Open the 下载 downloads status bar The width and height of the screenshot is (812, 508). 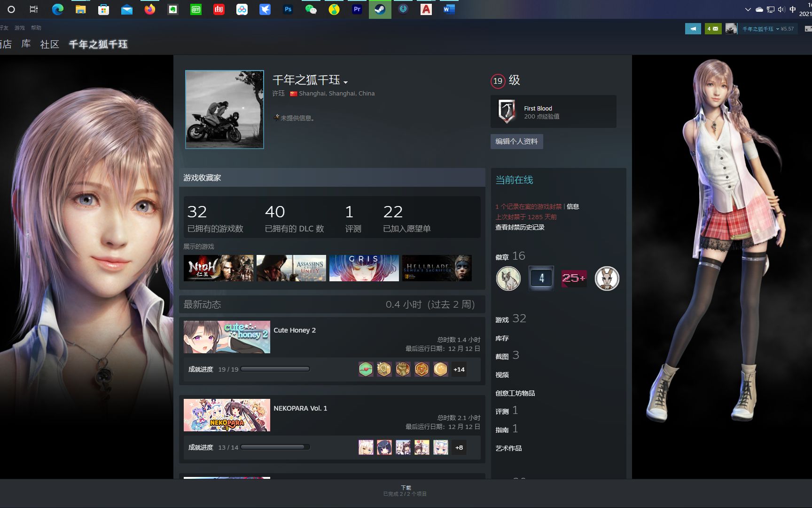[406, 491]
